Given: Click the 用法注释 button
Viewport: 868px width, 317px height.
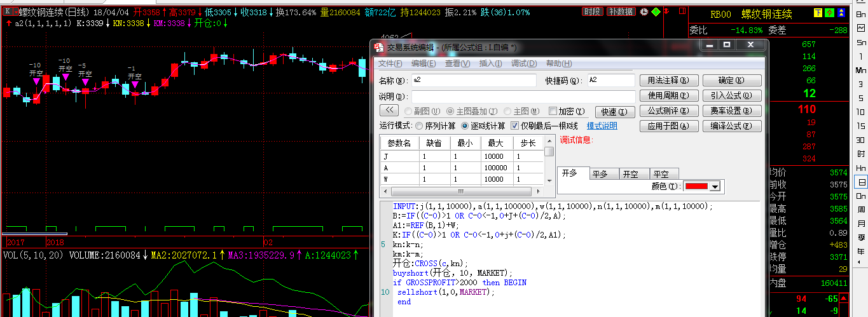Looking at the screenshot, I should [x=668, y=80].
